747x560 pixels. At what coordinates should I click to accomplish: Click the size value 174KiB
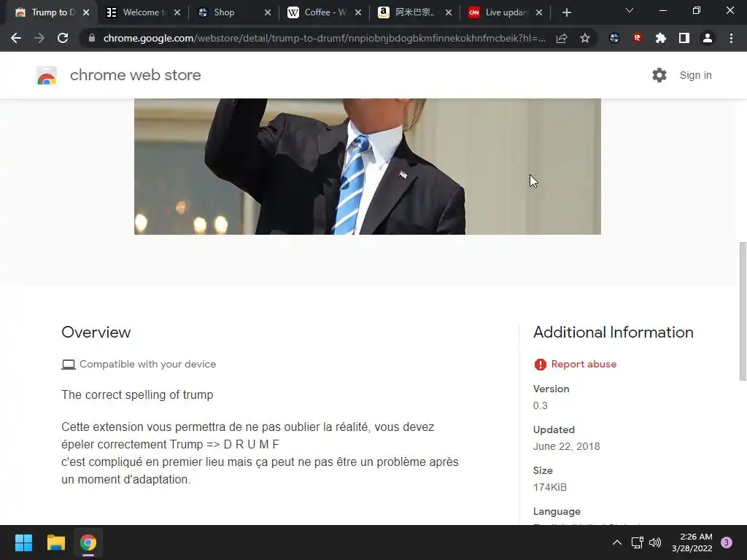click(550, 487)
